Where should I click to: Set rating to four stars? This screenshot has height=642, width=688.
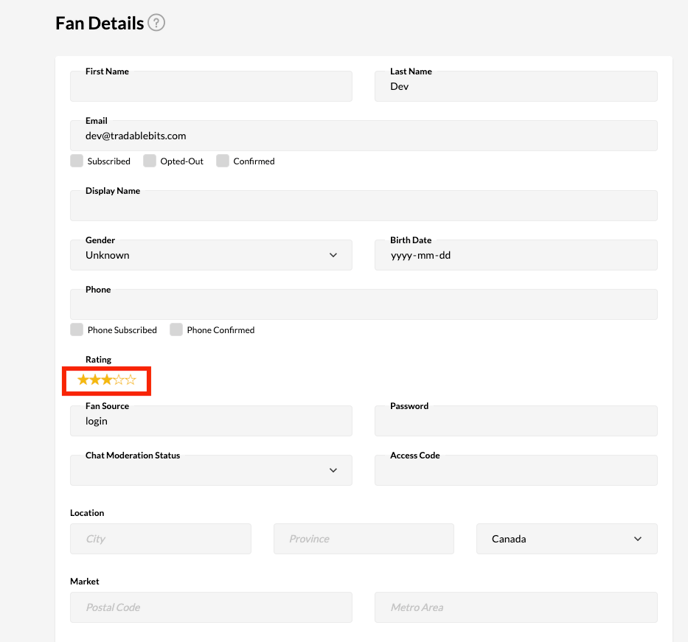point(119,380)
